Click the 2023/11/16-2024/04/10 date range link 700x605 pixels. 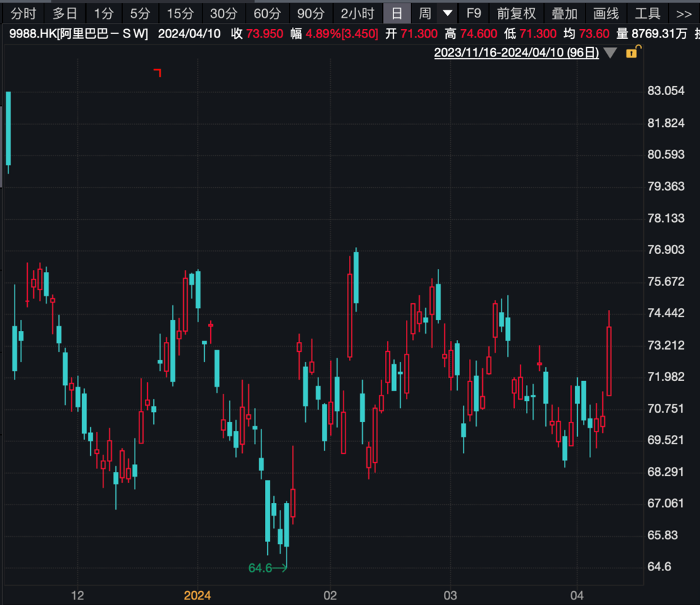516,53
